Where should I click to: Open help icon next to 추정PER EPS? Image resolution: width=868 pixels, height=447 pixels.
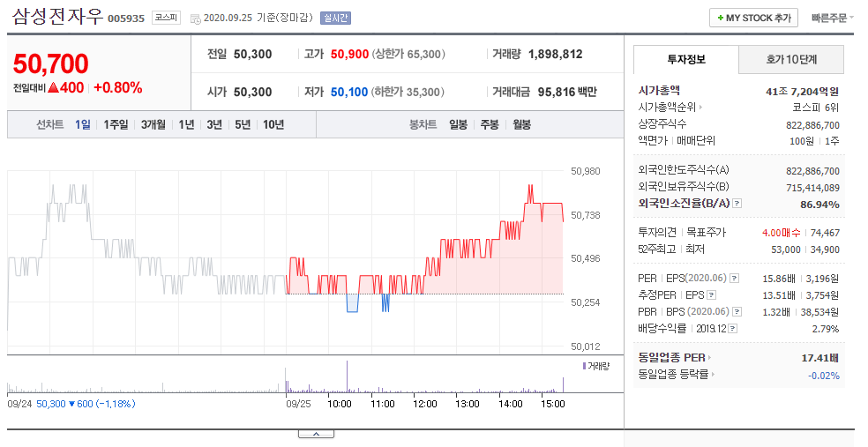click(711, 294)
